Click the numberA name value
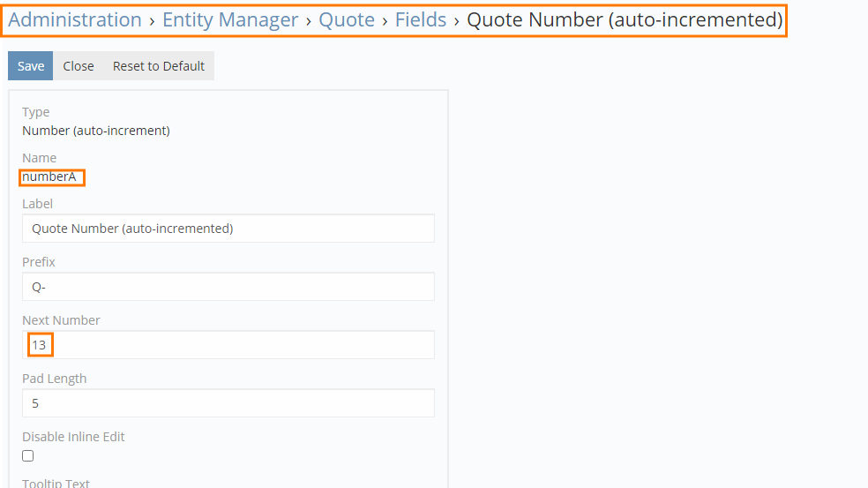 (50, 176)
